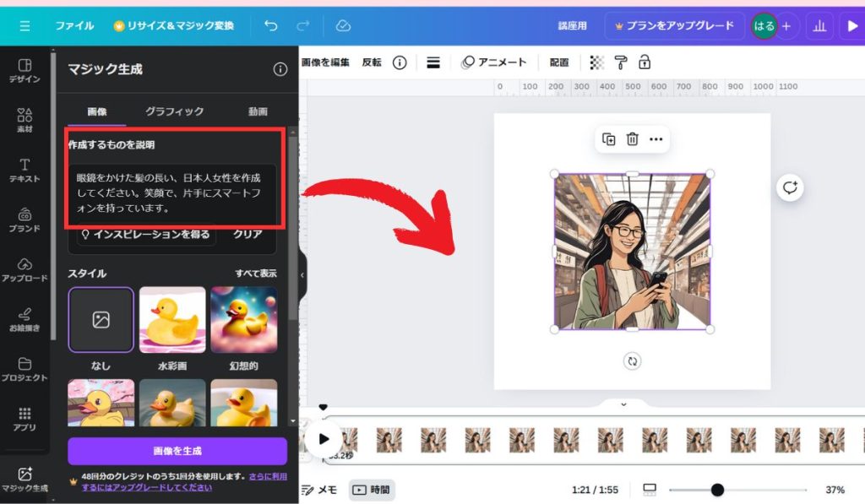Expand styles with すべて表示
This screenshot has width=865, height=504.
point(255,274)
